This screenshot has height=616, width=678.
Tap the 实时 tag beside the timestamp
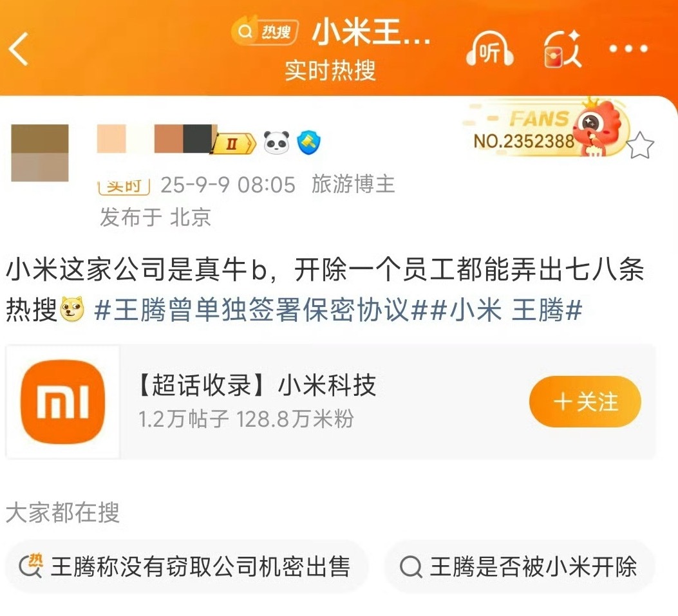pyautogui.click(x=124, y=186)
